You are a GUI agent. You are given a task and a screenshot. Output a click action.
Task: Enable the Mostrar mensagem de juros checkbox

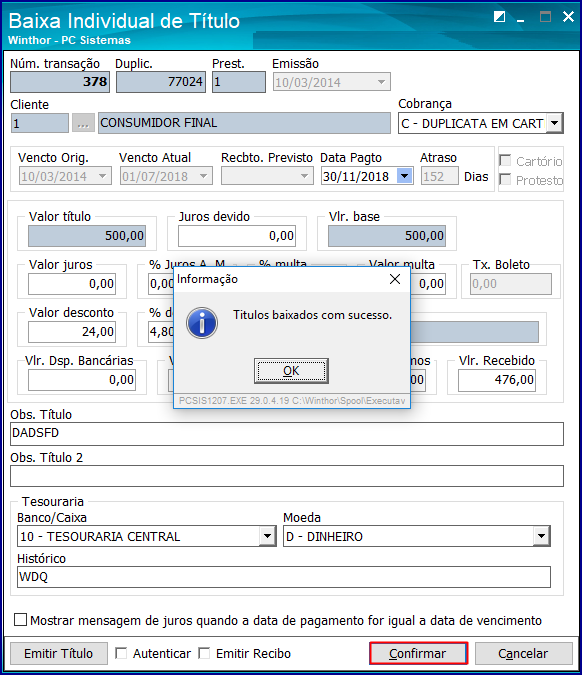click(x=20, y=620)
